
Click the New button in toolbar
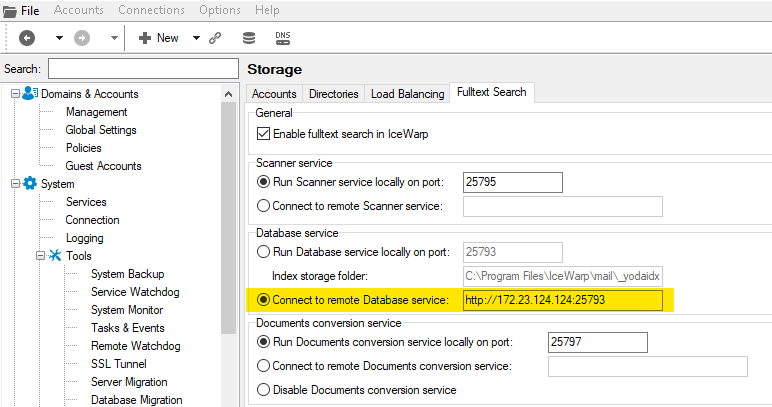[x=159, y=38]
